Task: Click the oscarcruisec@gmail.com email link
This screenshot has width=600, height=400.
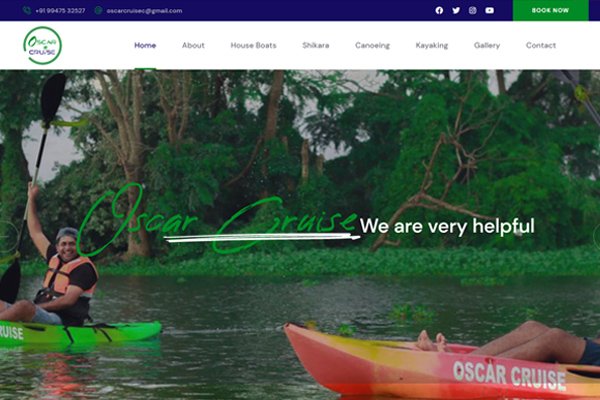Action: pyautogui.click(x=144, y=11)
